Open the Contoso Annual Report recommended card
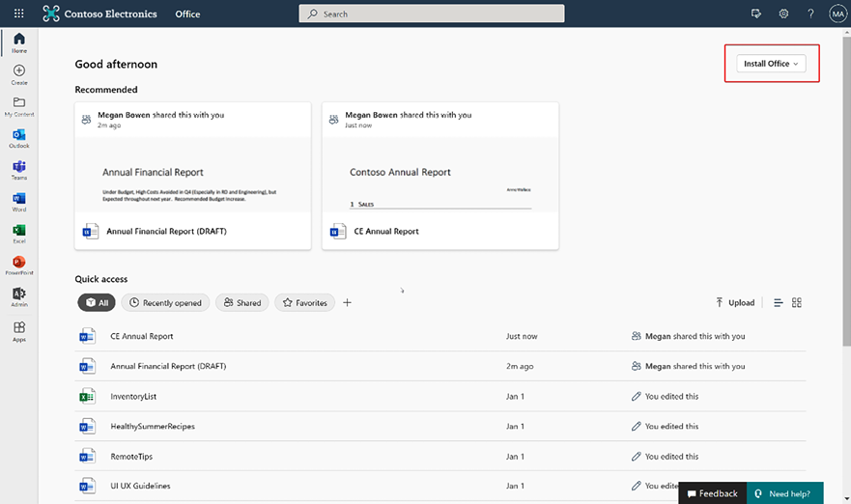The width and height of the screenshot is (851, 504). [x=440, y=176]
